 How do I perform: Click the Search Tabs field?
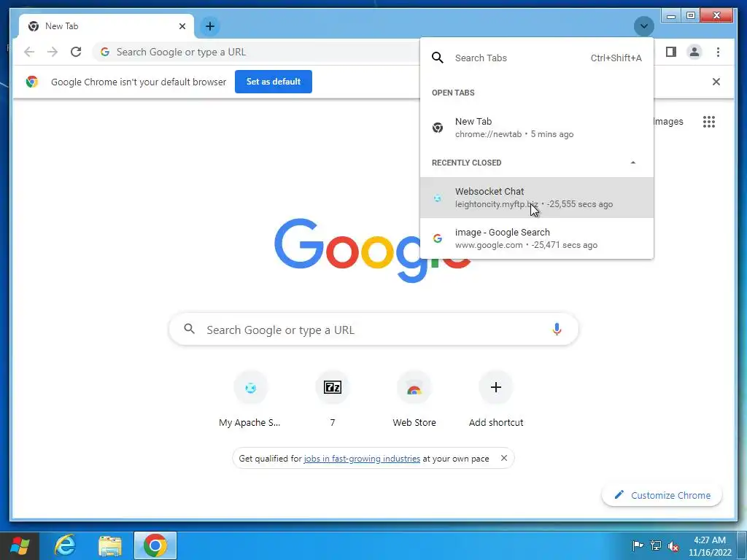536,58
